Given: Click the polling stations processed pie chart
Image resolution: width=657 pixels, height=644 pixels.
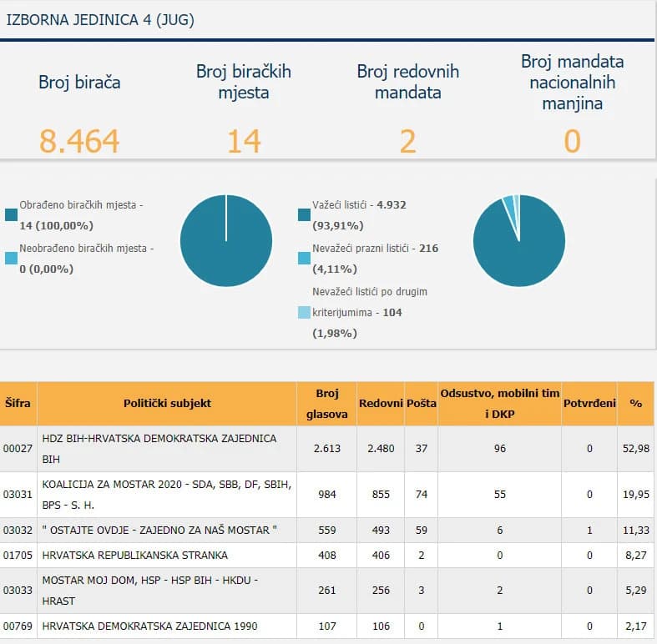Looking at the screenshot, I should (x=226, y=240).
